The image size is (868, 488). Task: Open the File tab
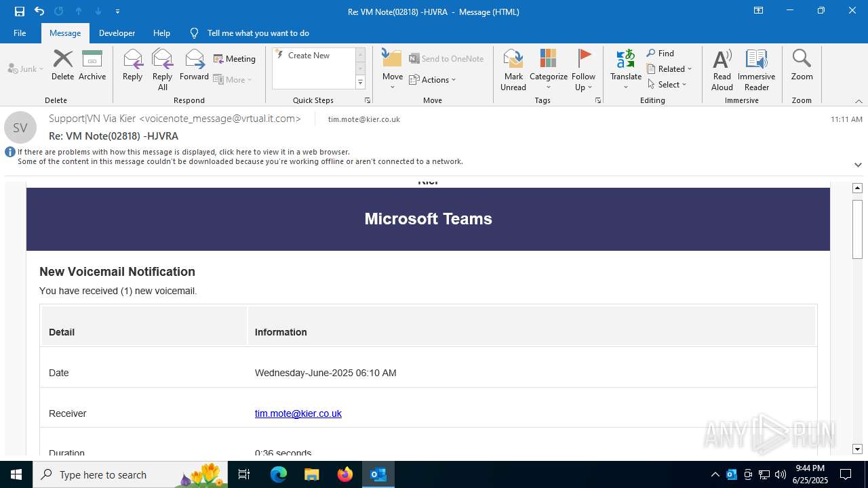pyautogui.click(x=20, y=33)
